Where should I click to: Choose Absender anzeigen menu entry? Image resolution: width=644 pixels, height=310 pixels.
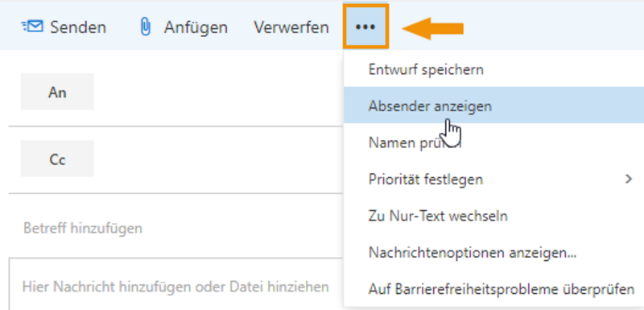[x=493, y=105]
